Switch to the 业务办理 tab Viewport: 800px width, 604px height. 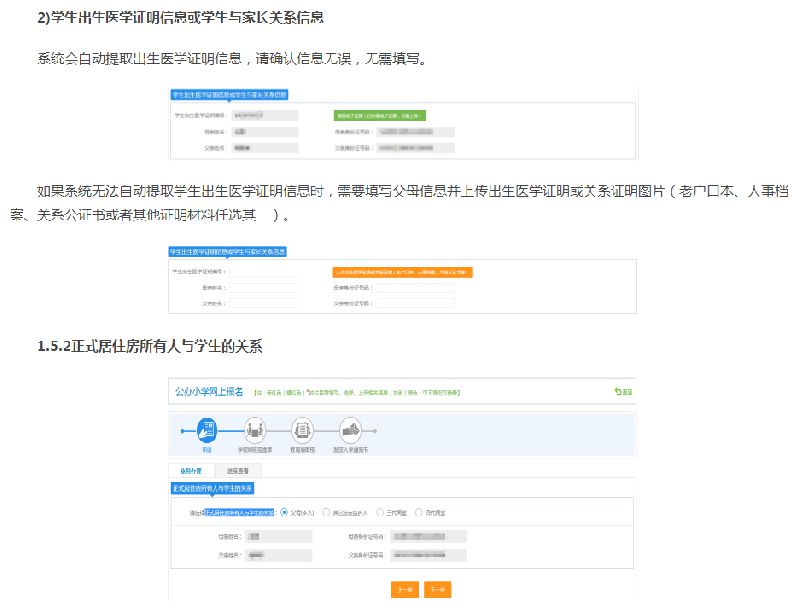point(191,470)
